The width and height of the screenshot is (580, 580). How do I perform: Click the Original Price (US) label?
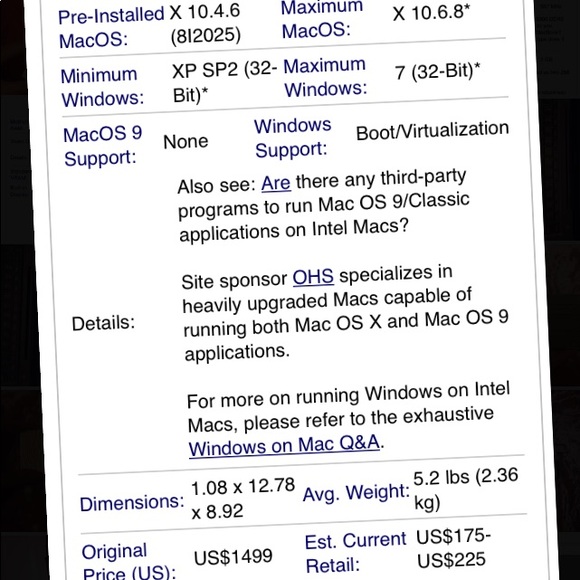click(129, 562)
